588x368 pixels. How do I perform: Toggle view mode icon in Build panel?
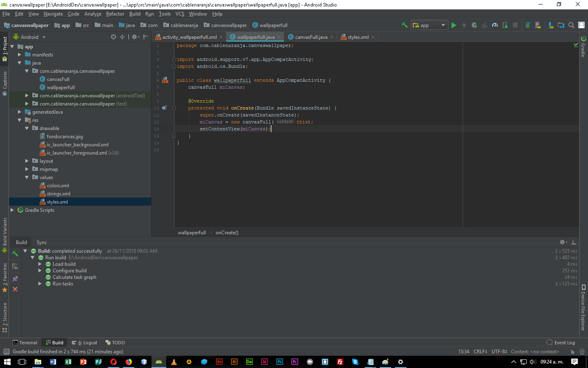(15, 266)
